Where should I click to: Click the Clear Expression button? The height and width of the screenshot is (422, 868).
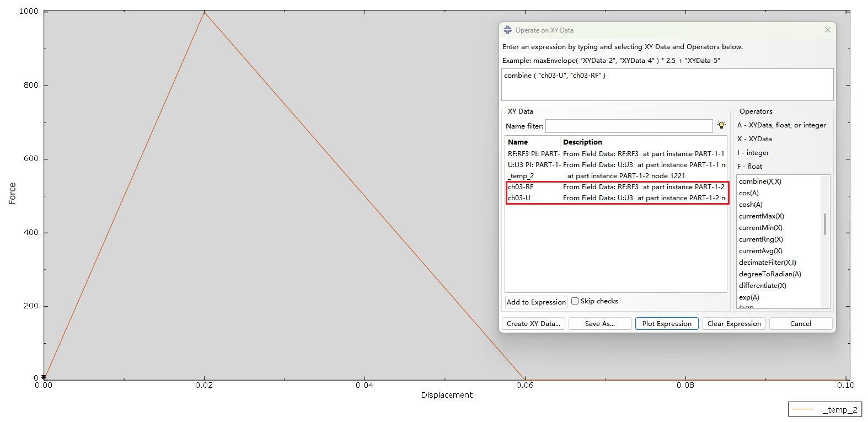click(734, 324)
